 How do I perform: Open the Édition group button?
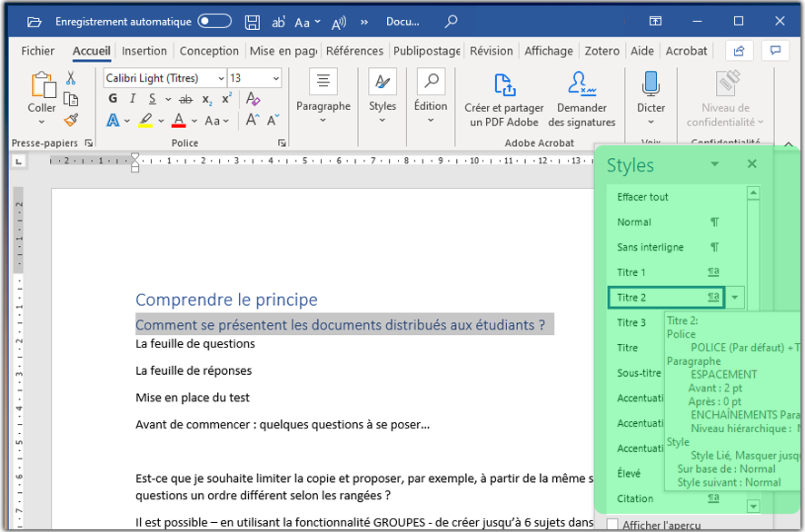click(431, 97)
